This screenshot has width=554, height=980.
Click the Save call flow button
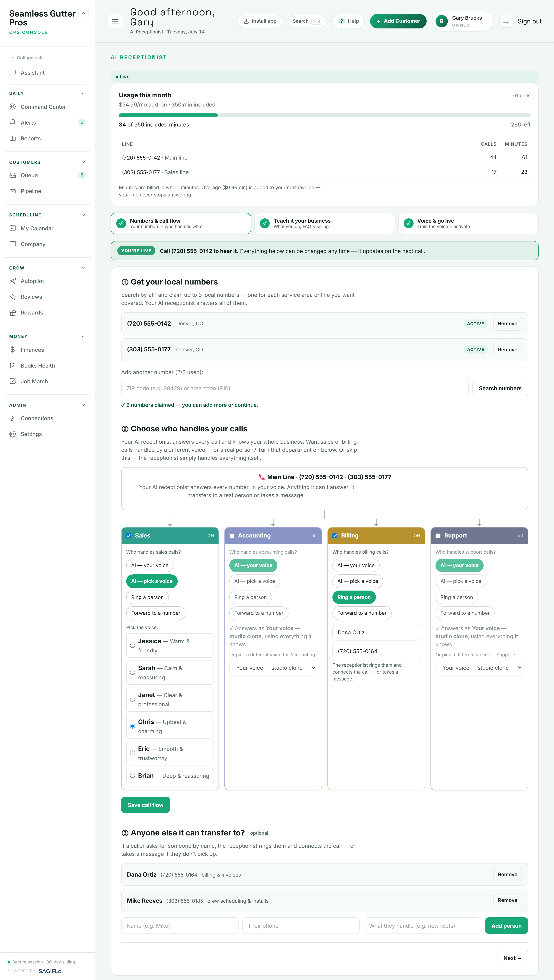pos(145,805)
